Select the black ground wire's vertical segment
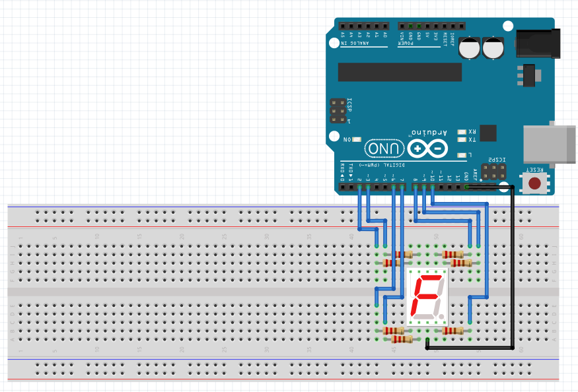 click(x=513, y=264)
